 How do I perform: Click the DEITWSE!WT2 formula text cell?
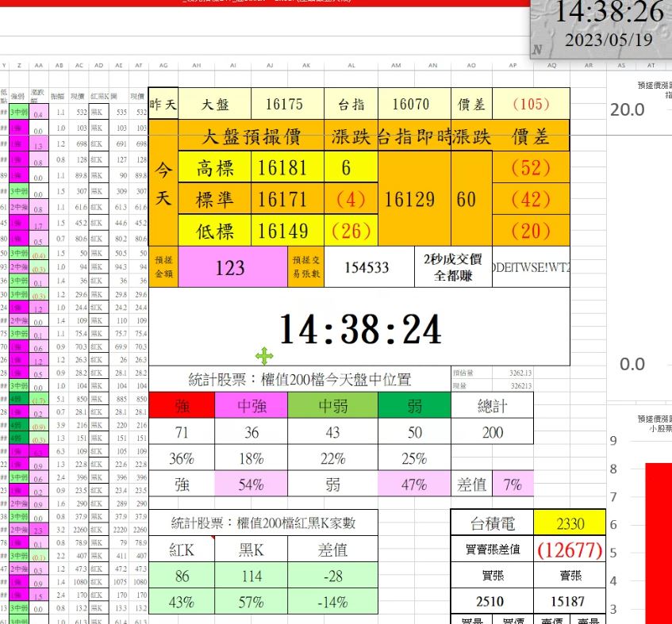[x=531, y=267]
